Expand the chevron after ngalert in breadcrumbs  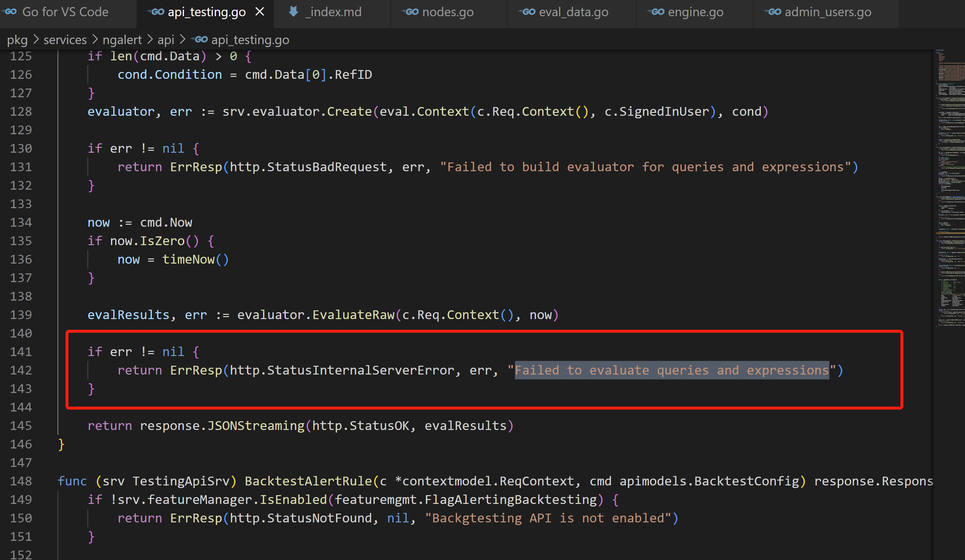coord(151,40)
